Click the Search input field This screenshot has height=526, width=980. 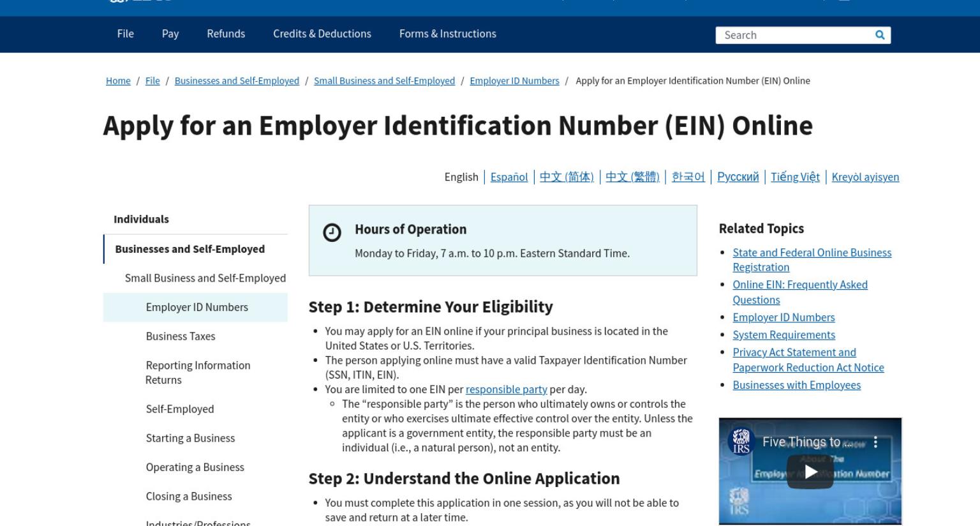(x=796, y=35)
